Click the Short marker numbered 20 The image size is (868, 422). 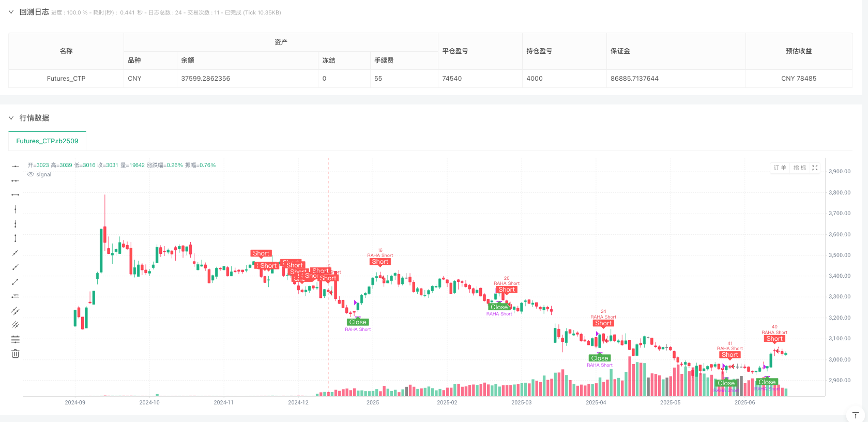click(x=507, y=290)
